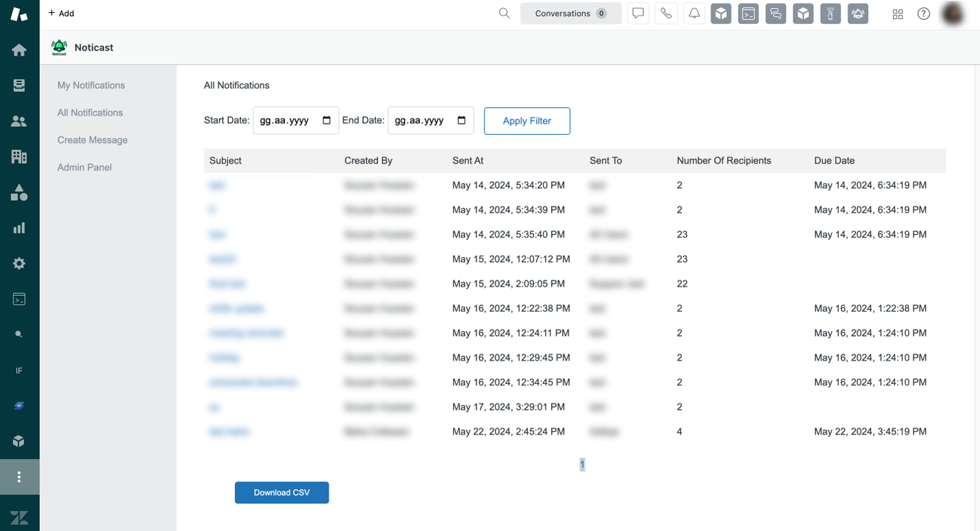The width and height of the screenshot is (980, 531).
Task: Select the Organizations building icon
Action: pyautogui.click(x=19, y=156)
